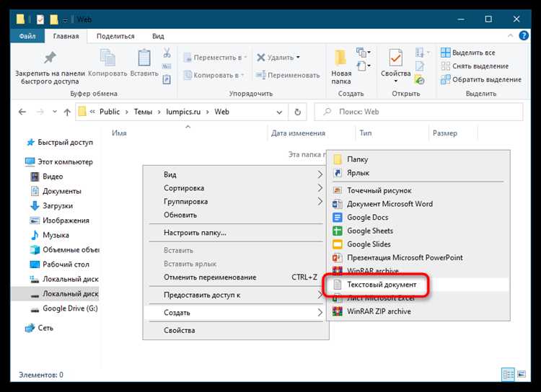The image size is (541, 392).
Task: Click the Pin to Quick Access icon
Action: coord(50,58)
